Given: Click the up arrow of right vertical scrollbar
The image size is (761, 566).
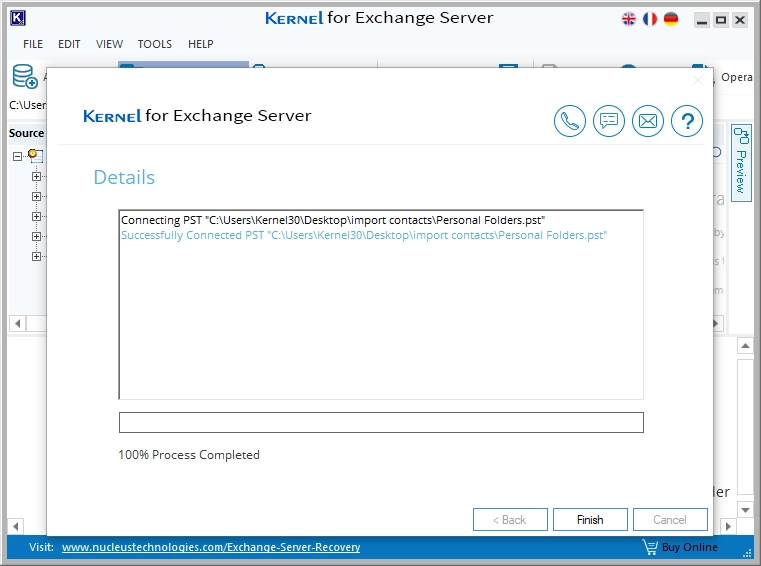Looking at the screenshot, I should (745, 346).
